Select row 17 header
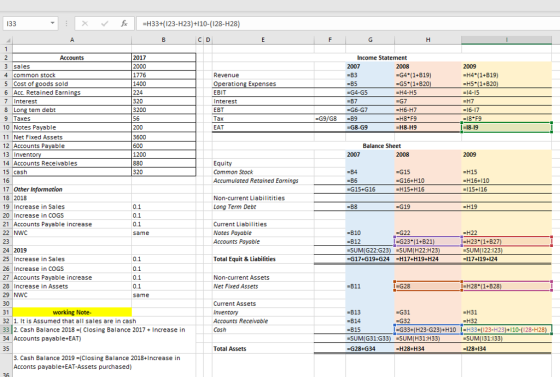The image size is (560, 377). (6, 189)
